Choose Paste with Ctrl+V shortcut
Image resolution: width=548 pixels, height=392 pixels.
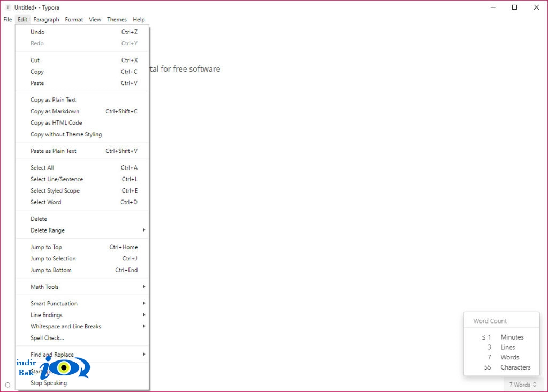pos(82,83)
